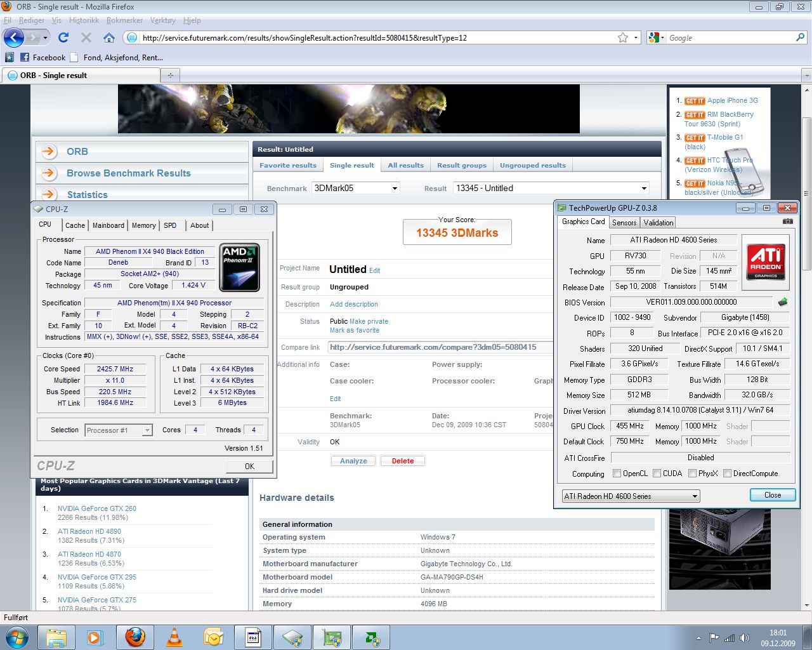The height and width of the screenshot is (650, 812).
Task: Open the Windows Start orb
Action: click(16, 637)
